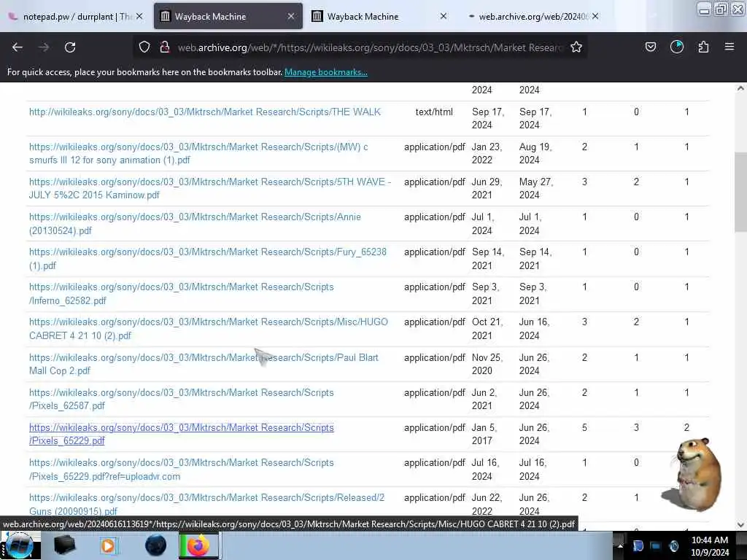Open the Pixels_65229.pdf?ref=uploadvr.com link
The height and width of the screenshot is (560, 747).
pyautogui.click(x=182, y=469)
